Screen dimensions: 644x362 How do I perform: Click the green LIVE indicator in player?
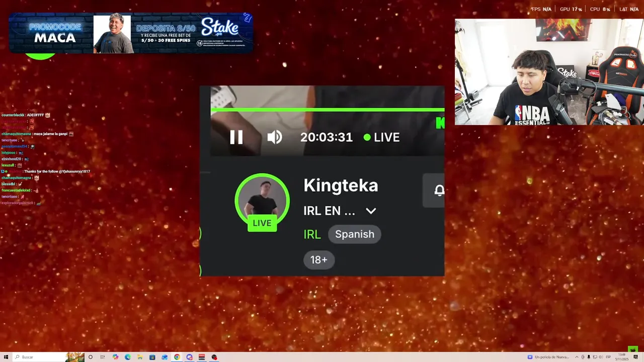point(381,137)
